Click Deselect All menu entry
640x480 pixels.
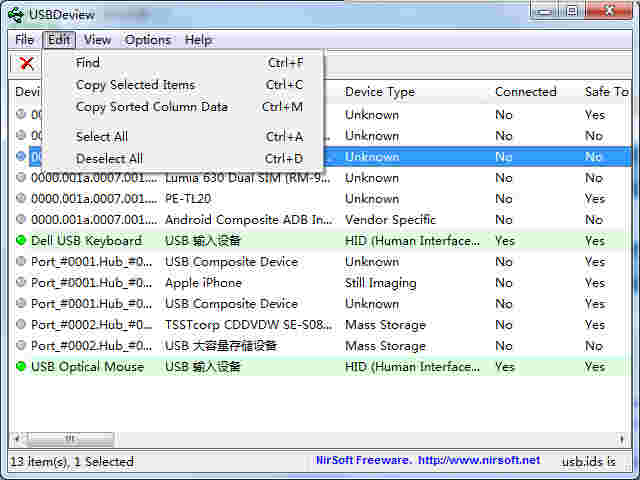click(x=109, y=159)
